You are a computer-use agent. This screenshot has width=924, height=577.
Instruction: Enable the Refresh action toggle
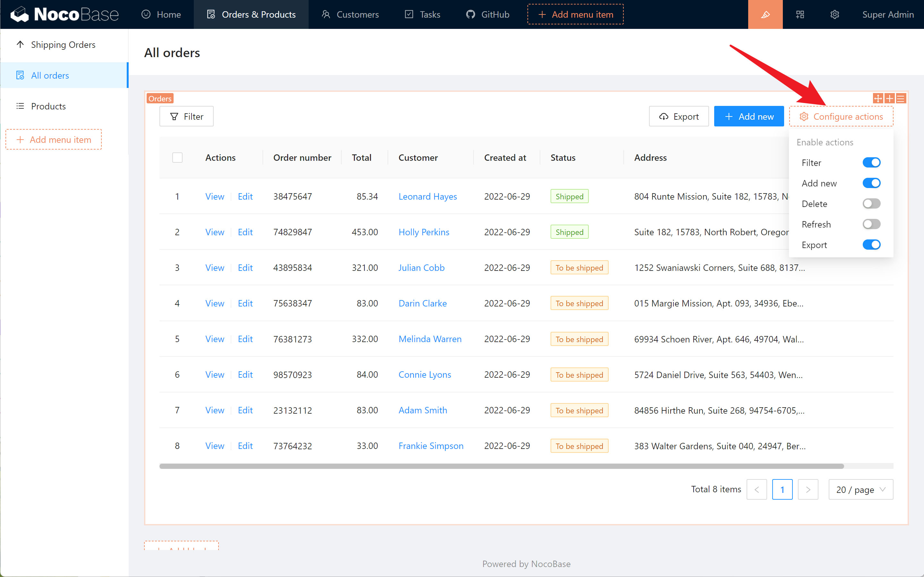[x=871, y=224]
